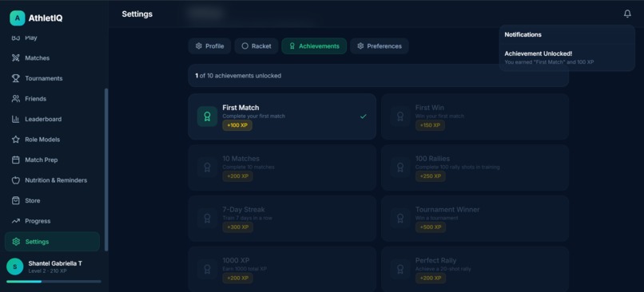Click the Tournament Winner medal icon
Screen dimensions: 644x292
click(400, 218)
